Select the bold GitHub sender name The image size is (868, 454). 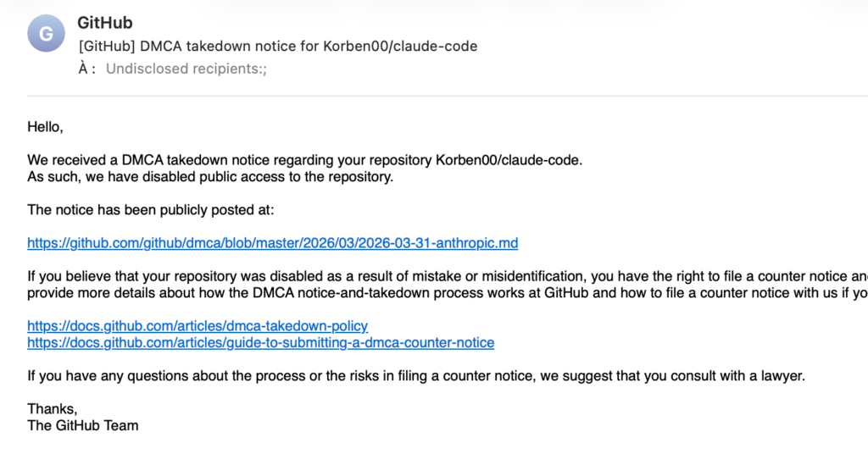[104, 23]
